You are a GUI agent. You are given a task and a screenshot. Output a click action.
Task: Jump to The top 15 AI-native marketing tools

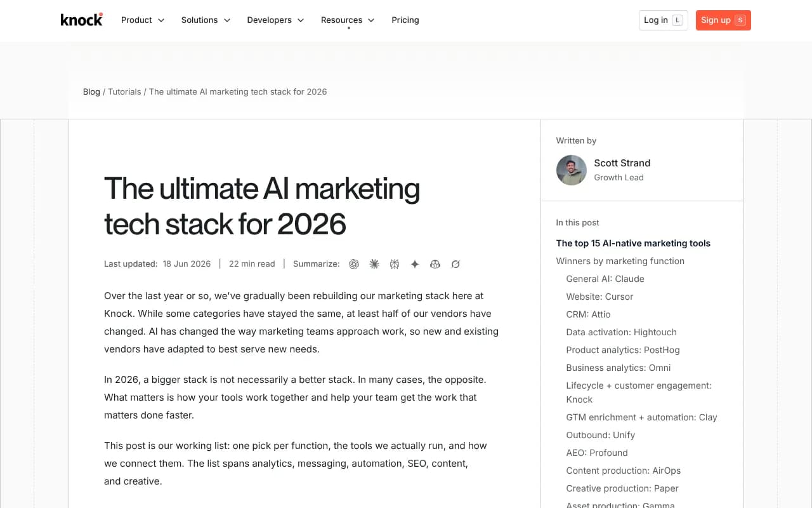tap(633, 243)
